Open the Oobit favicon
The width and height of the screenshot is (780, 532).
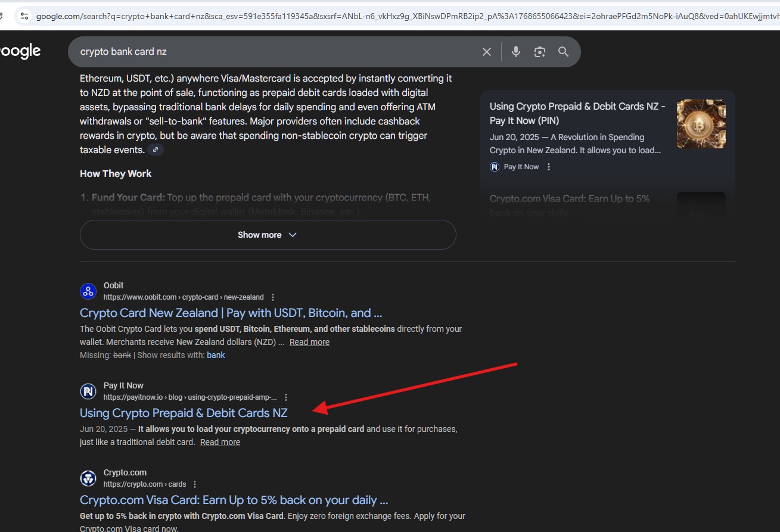click(88, 291)
